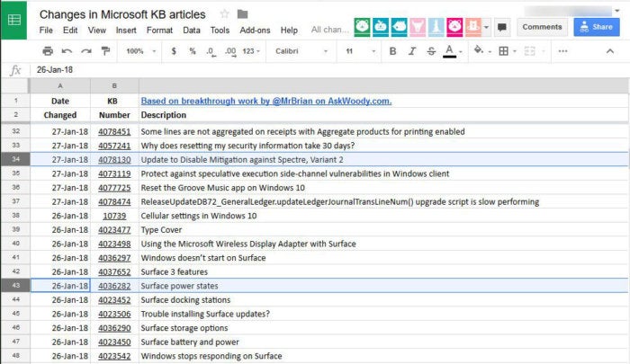Screen dimensions: 630x364
Task: Open the Edit menu
Action: 70,30
